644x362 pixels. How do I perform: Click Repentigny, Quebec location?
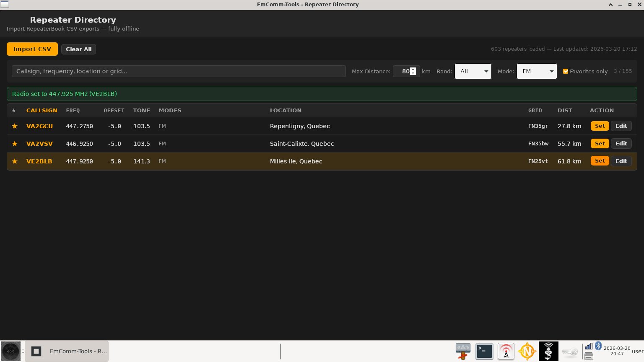point(300,126)
